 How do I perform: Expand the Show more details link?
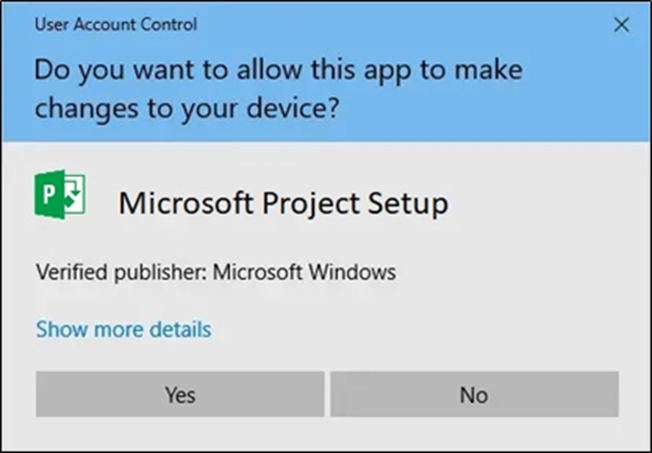tap(123, 329)
